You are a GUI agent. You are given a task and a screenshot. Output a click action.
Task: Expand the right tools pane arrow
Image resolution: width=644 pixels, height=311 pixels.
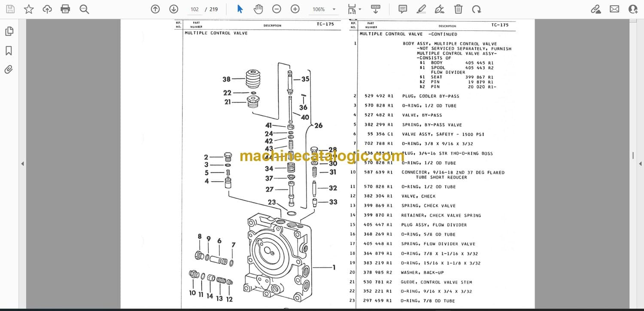click(x=641, y=164)
